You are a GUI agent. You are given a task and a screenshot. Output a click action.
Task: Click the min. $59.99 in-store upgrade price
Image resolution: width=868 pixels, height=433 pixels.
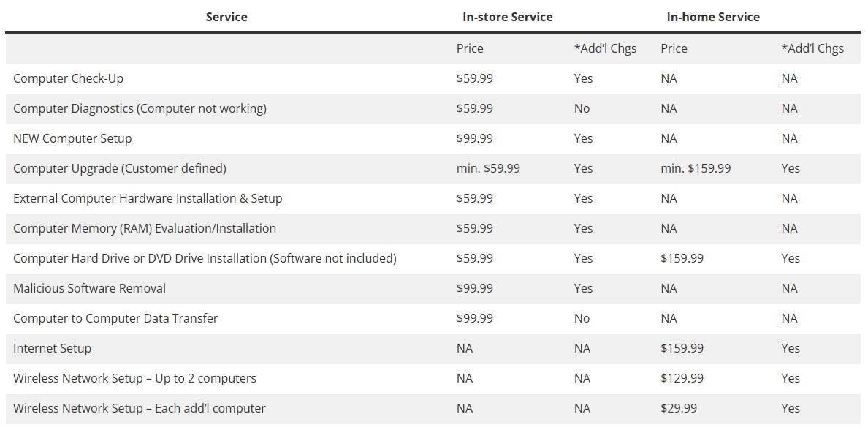(488, 168)
